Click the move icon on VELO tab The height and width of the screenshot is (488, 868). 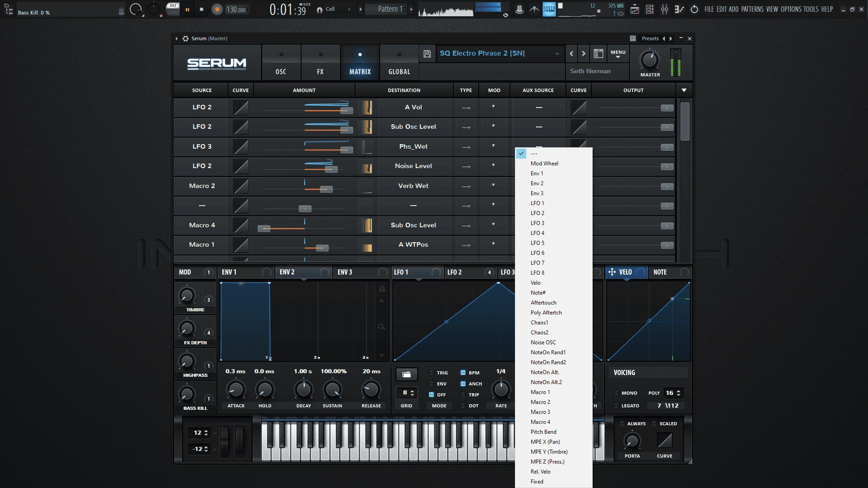[612, 272]
